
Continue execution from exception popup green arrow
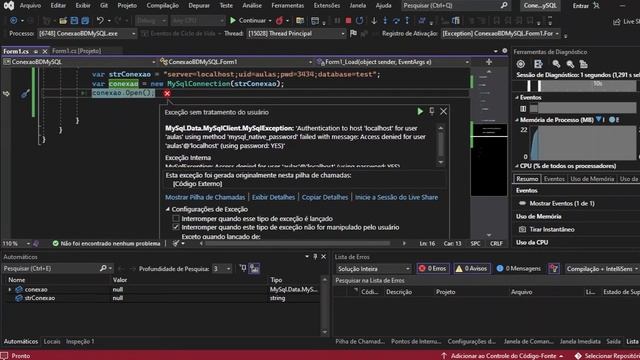[x=420, y=111]
